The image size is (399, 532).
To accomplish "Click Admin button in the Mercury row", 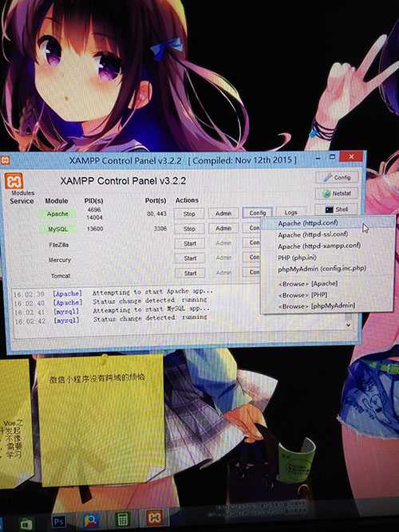I will 223,258.
